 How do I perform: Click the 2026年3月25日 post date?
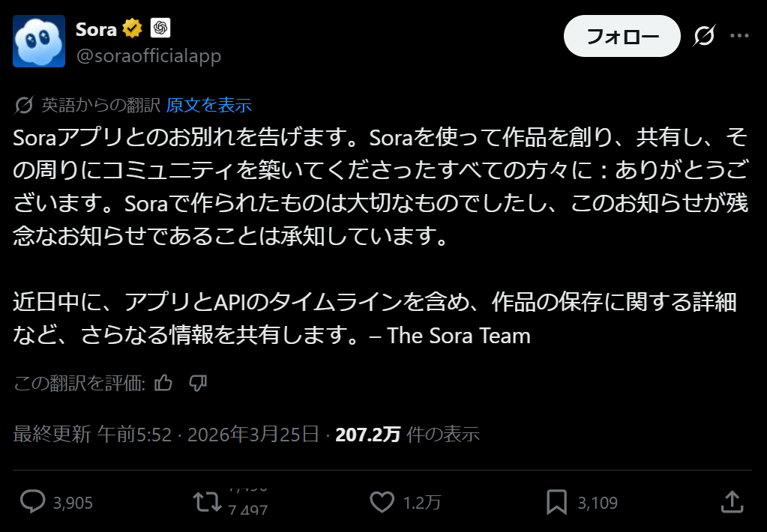(x=253, y=434)
